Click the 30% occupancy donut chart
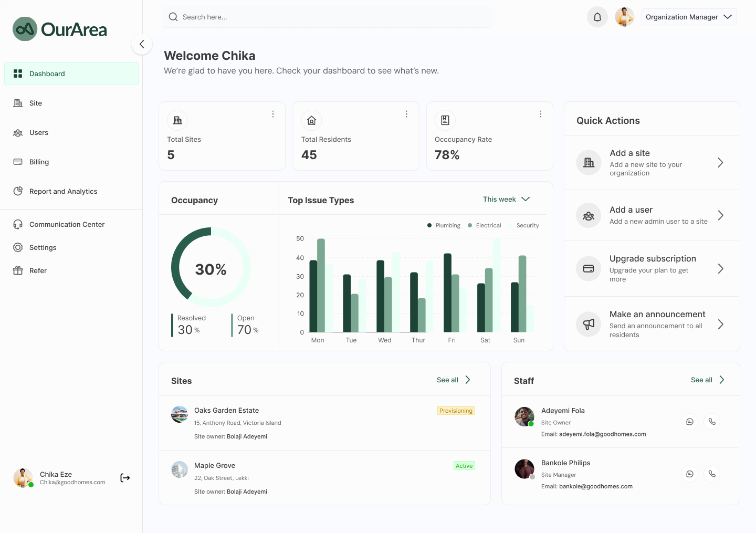 pyautogui.click(x=210, y=269)
